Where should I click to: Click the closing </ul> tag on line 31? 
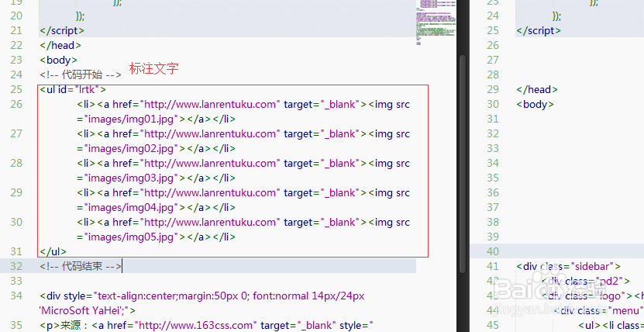click(x=53, y=251)
